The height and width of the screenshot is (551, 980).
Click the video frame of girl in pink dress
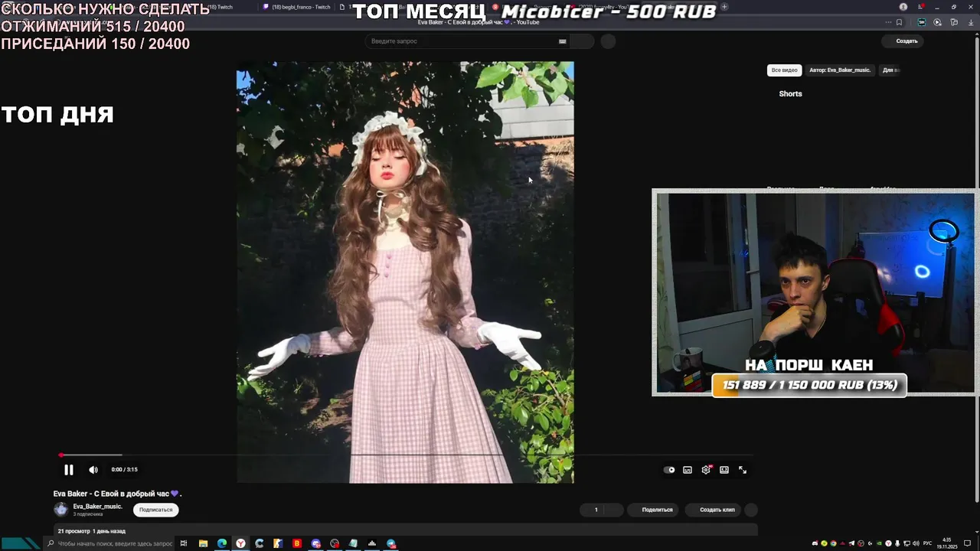pyautogui.click(x=405, y=272)
